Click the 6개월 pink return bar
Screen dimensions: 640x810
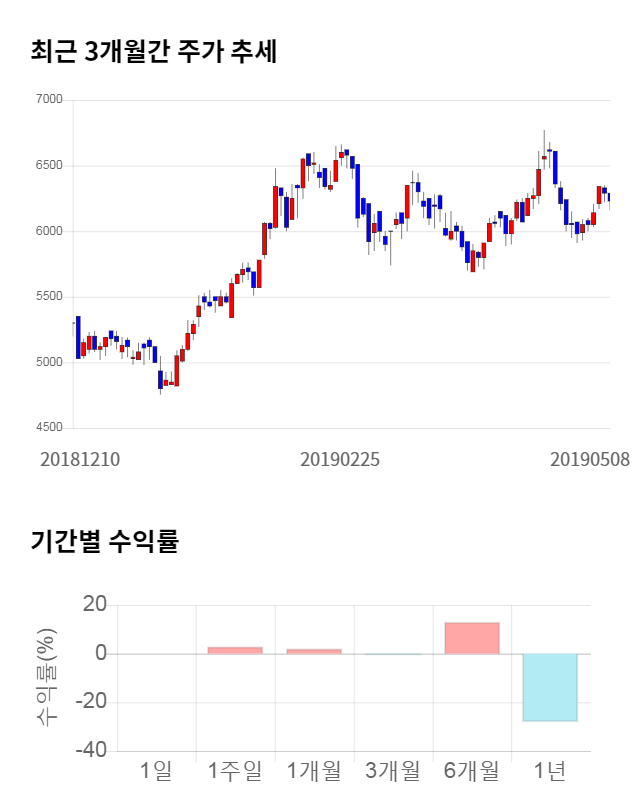click(472, 638)
